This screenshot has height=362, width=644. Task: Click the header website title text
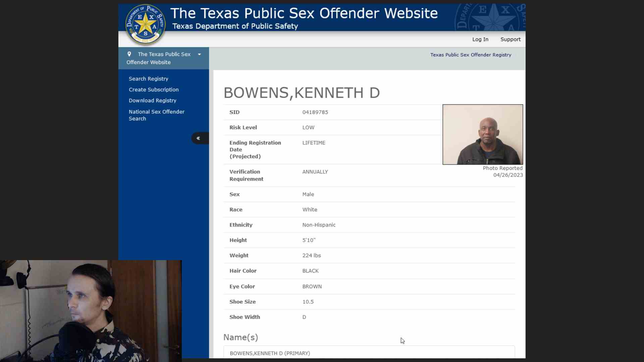[x=304, y=13]
